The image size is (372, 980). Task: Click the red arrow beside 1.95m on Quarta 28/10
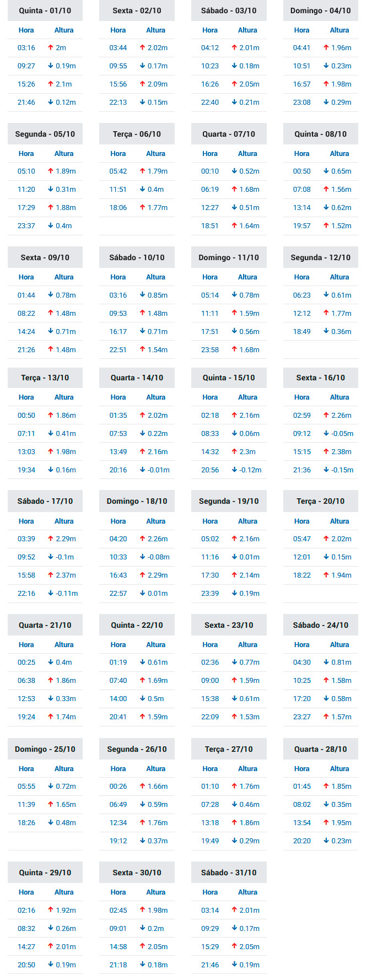[x=326, y=823]
